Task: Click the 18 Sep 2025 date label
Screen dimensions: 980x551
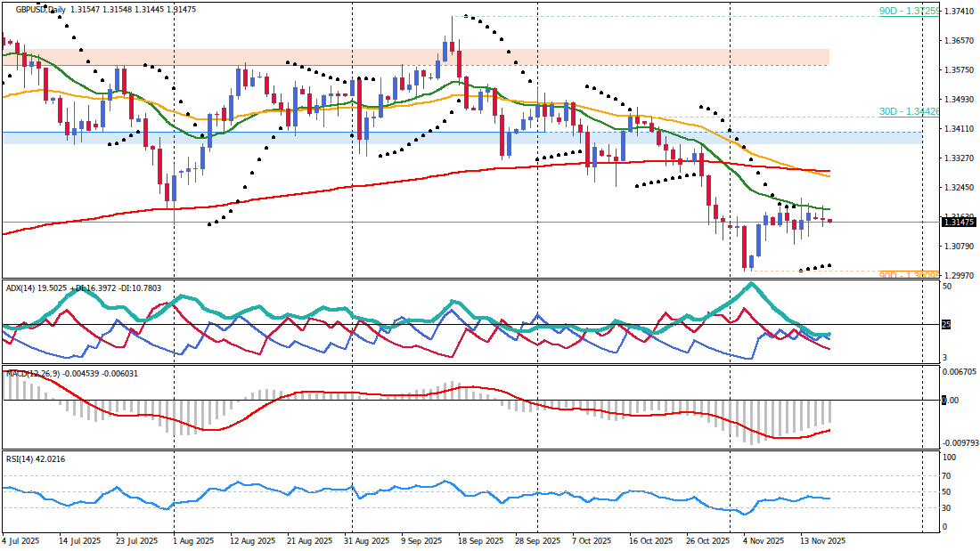Action: (480, 541)
